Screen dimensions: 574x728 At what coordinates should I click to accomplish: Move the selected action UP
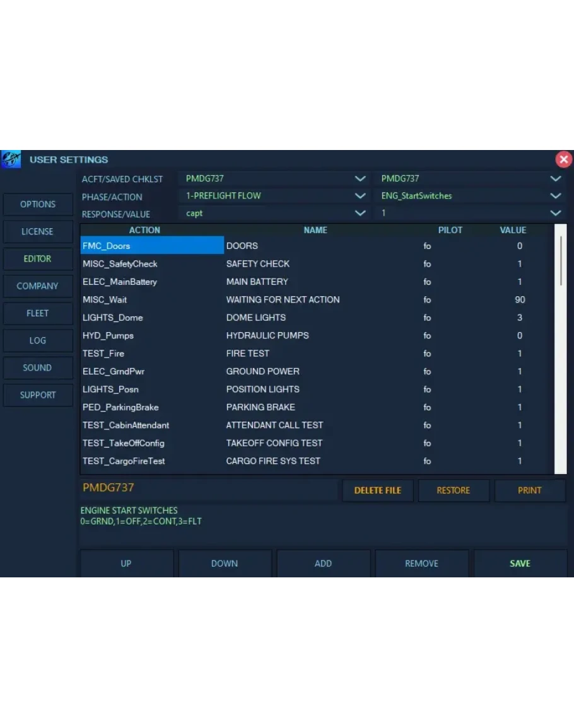pyautogui.click(x=126, y=563)
